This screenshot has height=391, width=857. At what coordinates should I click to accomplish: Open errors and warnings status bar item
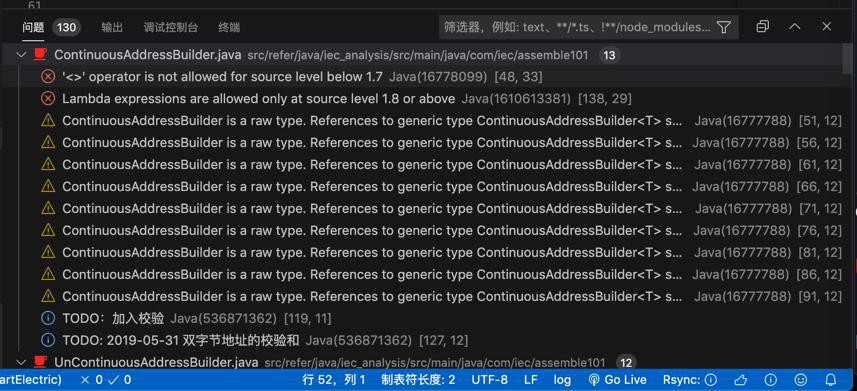pos(105,380)
